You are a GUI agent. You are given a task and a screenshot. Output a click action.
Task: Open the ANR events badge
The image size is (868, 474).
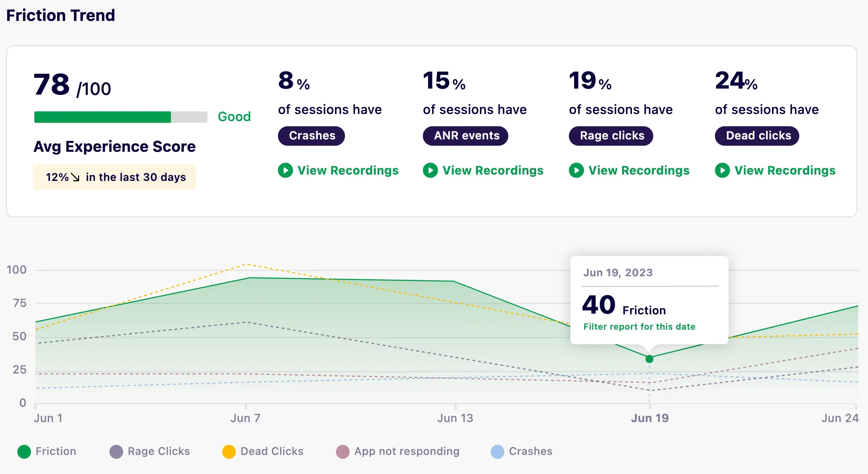coord(465,136)
